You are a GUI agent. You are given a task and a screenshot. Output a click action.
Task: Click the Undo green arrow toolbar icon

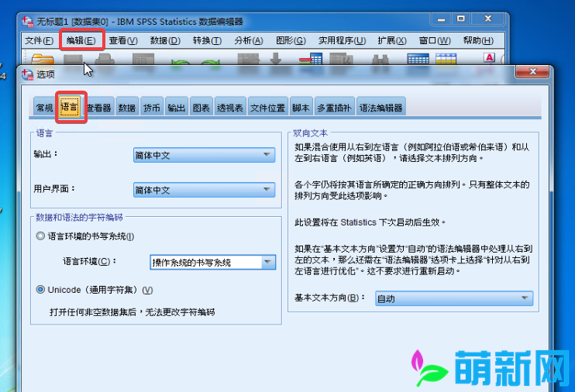coord(181,62)
